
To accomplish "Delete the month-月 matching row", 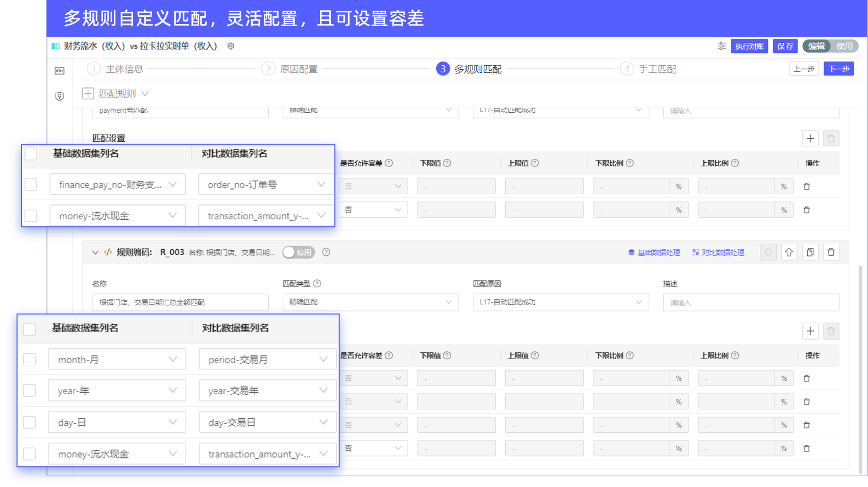I will point(806,378).
